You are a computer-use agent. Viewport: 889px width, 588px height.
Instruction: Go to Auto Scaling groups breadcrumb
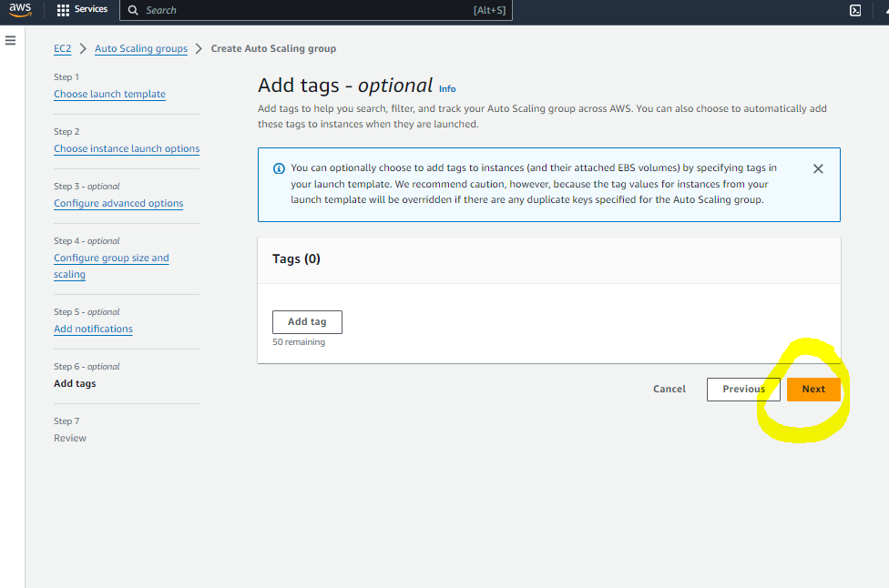tap(140, 49)
